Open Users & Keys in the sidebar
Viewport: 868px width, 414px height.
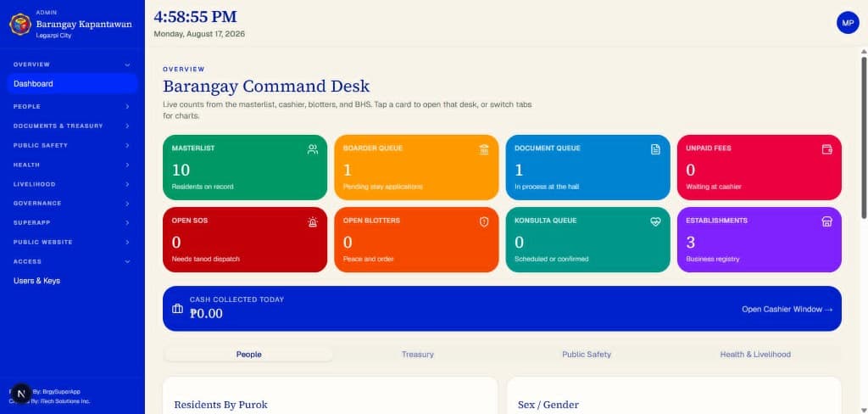point(72,281)
